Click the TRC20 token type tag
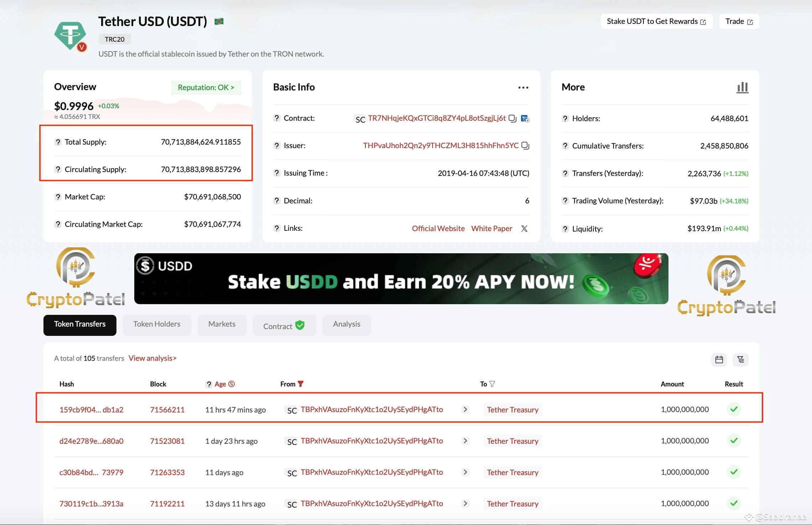Screen dimensions: 812x525 115,39
